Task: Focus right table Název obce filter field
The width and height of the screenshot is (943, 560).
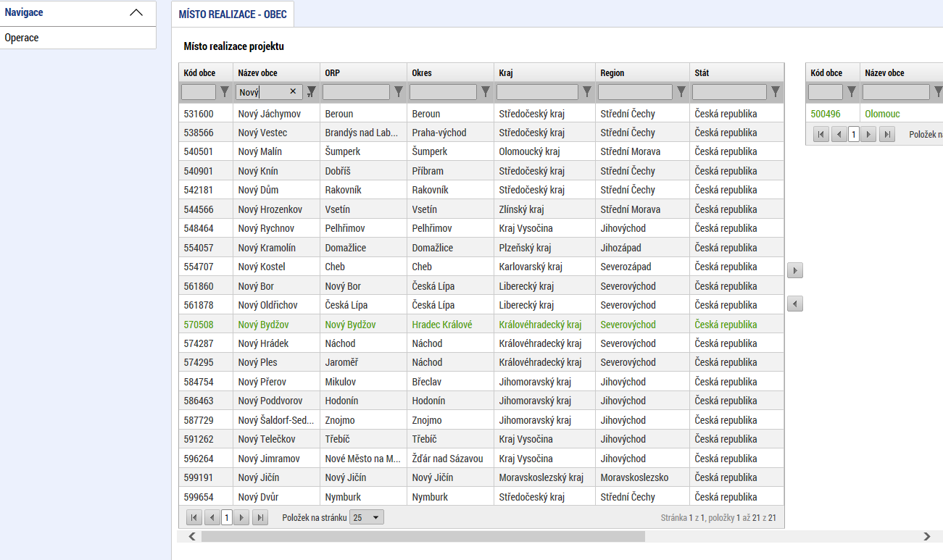Action: click(896, 92)
